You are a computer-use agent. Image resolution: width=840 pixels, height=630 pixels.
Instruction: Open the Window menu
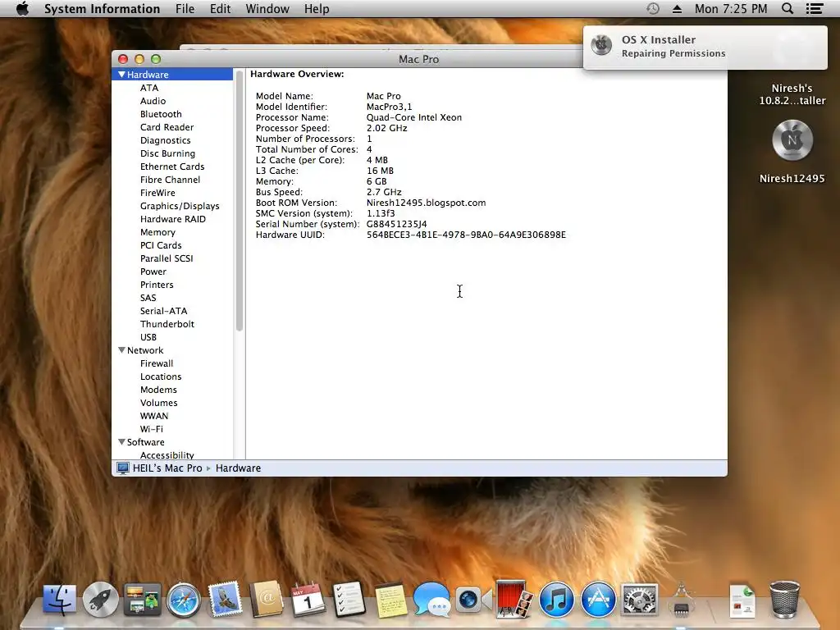[x=267, y=8]
